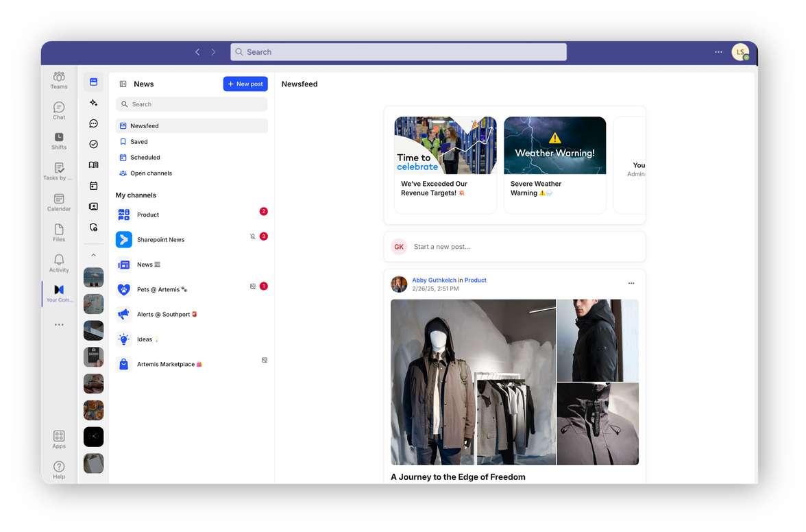Open Teams in the app rail
Image resolution: width=806 pixels, height=532 pixels.
pos(59,80)
